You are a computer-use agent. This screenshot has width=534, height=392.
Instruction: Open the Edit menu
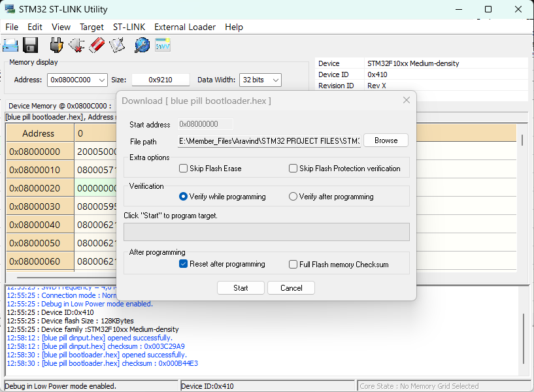(x=35, y=27)
